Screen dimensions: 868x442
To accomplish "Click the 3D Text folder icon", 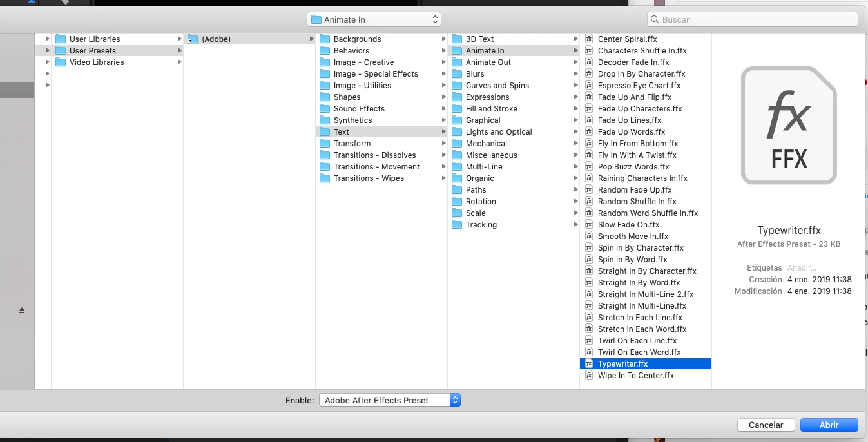I will tap(457, 39).
